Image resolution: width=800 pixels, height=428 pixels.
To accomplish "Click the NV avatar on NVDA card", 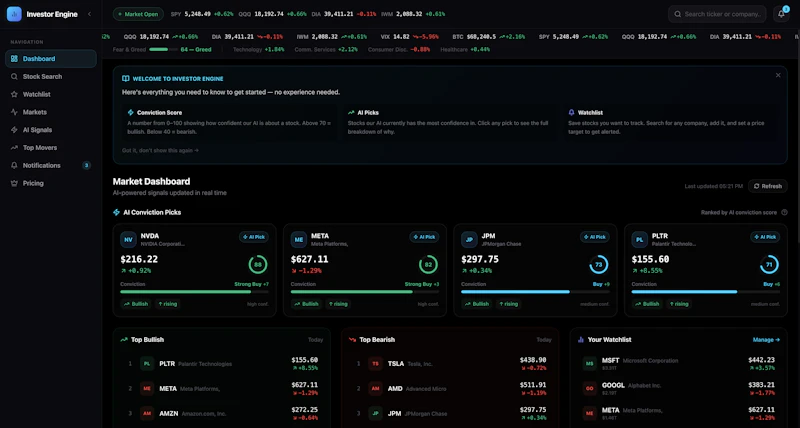I will (x=128, y=240).
